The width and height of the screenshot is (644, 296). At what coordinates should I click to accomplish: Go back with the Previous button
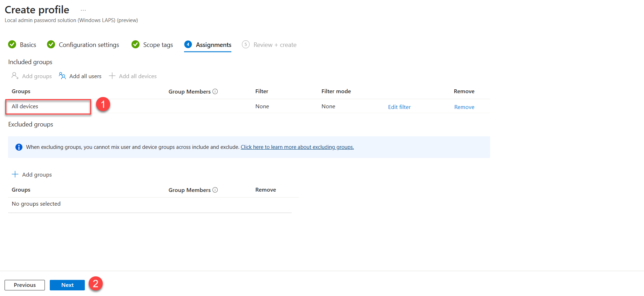pos(25,285)
